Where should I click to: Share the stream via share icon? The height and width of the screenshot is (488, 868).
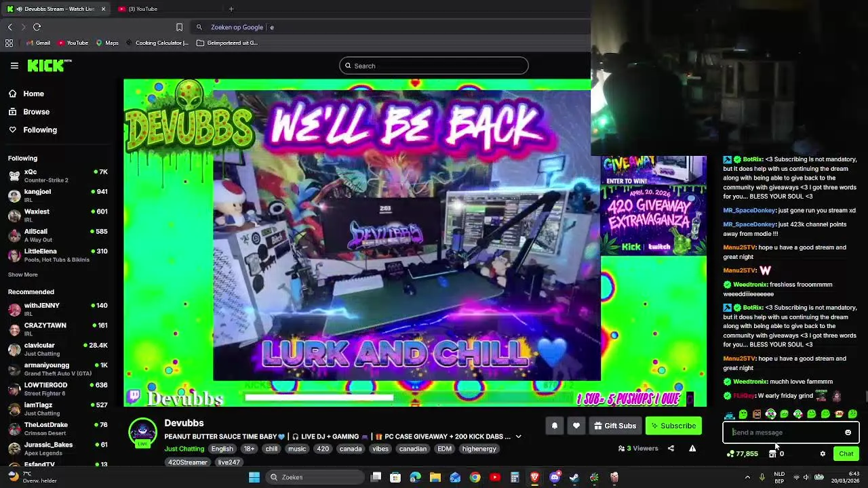pos(671,448)
